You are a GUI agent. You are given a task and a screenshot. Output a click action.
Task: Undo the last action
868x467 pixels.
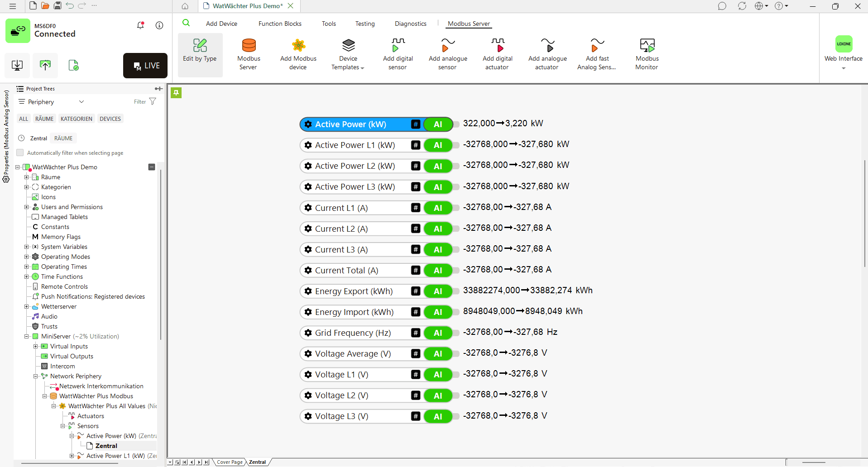[x=70, y=5]
